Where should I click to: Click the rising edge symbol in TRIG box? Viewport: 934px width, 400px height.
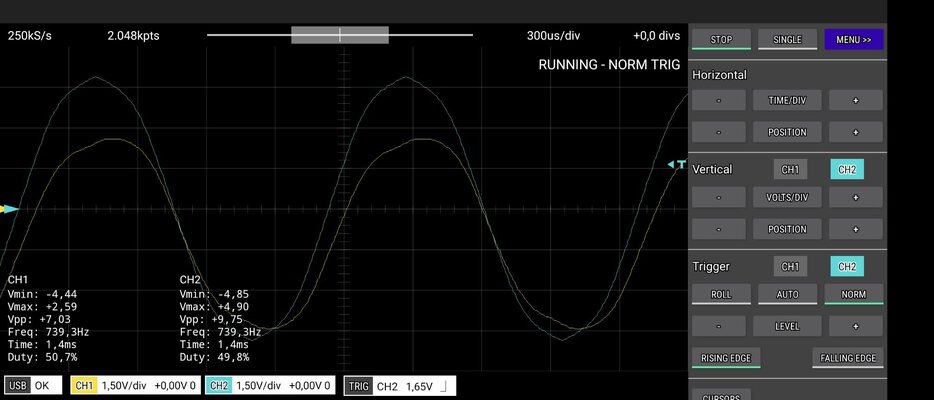[443, 386]
